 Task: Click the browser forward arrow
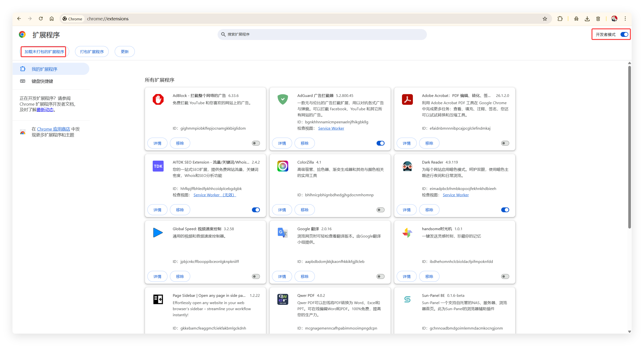pyautogui.click(x=30, y=18)
